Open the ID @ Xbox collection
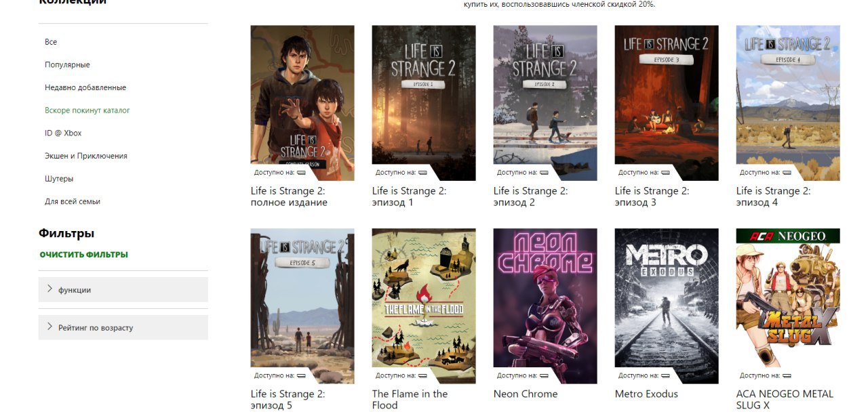This screenshot has height=416, width=868. coord(63,133)
